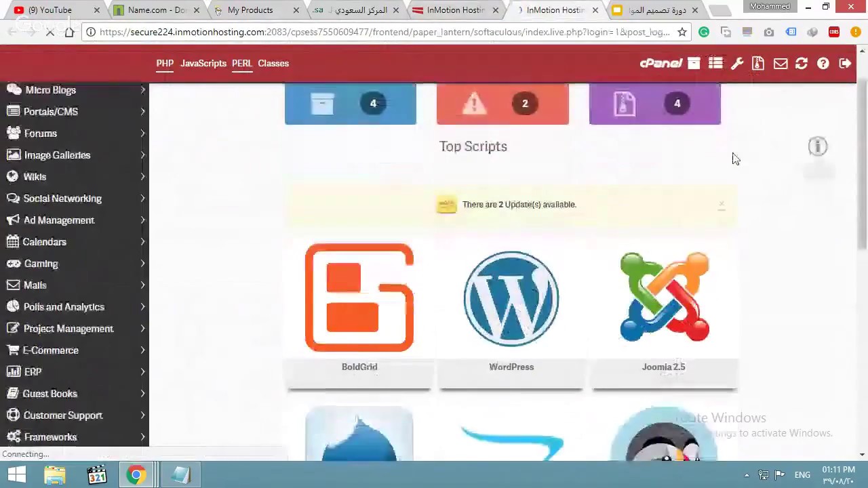868x488 pixels.
Task: Click the BoldGrid script name label
Action: click(359, 367)
